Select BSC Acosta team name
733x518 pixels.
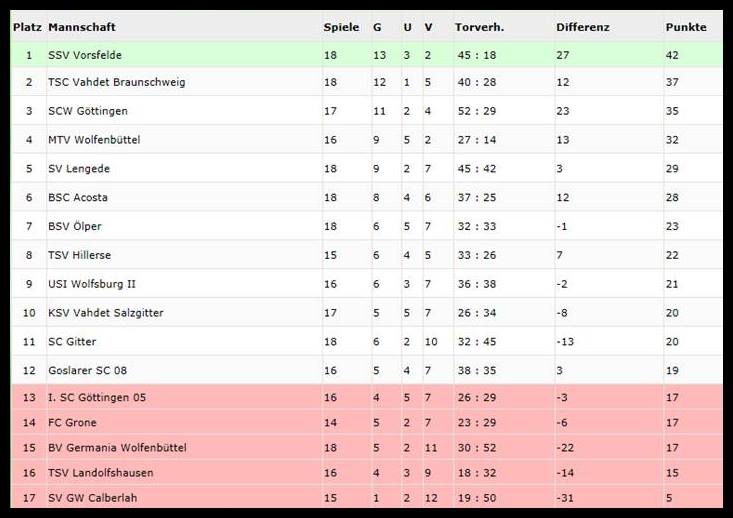tap(78, 198)
